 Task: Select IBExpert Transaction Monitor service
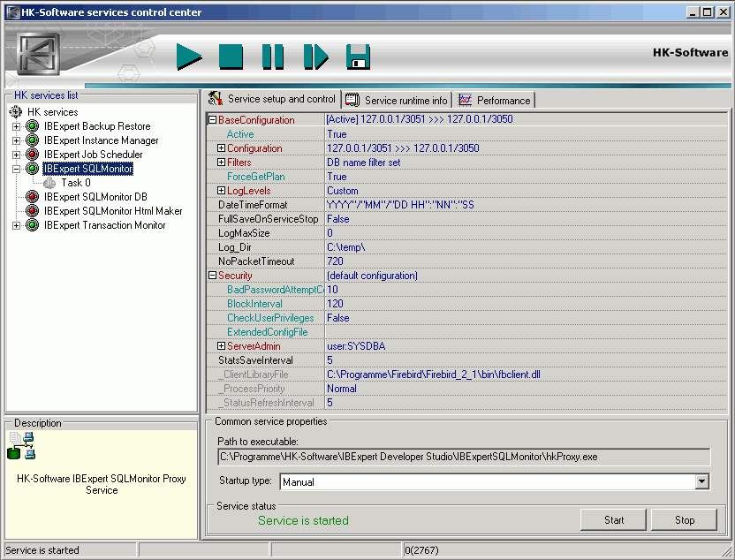tap(104, 225)
